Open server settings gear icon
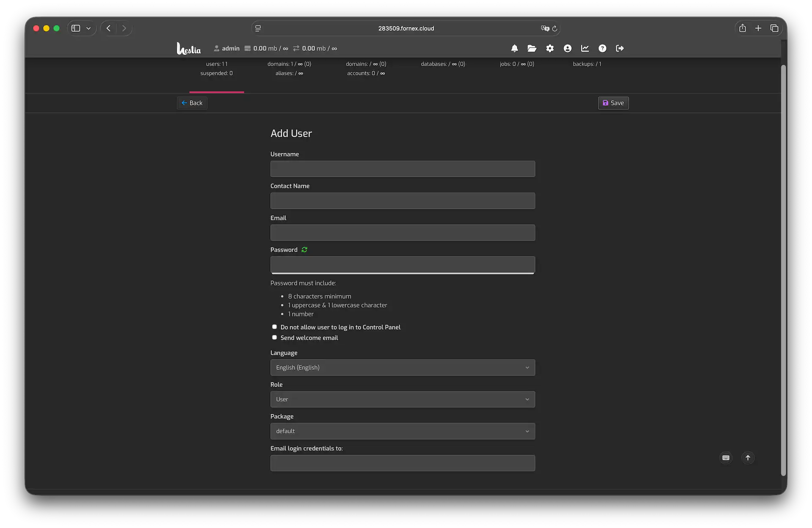812x528 pixels. pos(550,49)
